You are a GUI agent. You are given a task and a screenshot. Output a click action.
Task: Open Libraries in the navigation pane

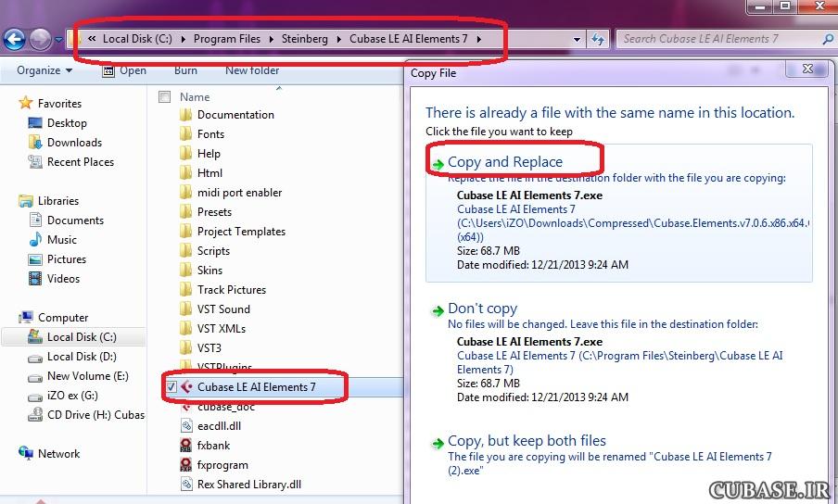[x=58, y=201]
